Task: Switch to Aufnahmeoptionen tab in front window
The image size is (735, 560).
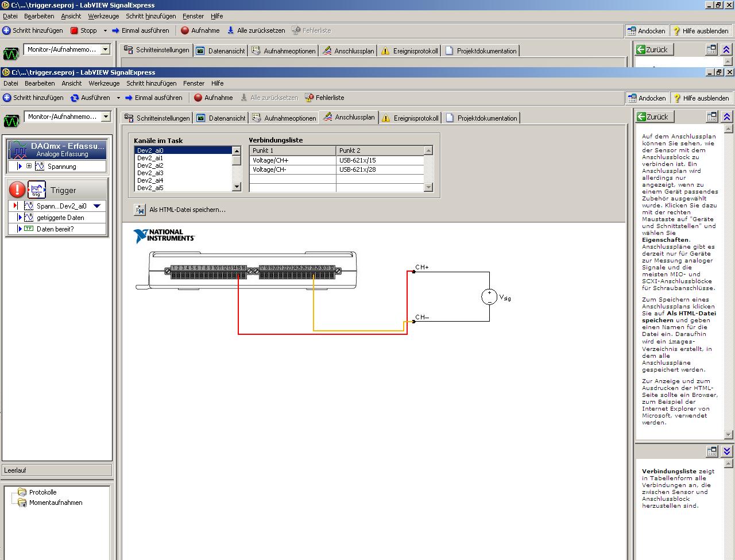Action: pos(284,118)
